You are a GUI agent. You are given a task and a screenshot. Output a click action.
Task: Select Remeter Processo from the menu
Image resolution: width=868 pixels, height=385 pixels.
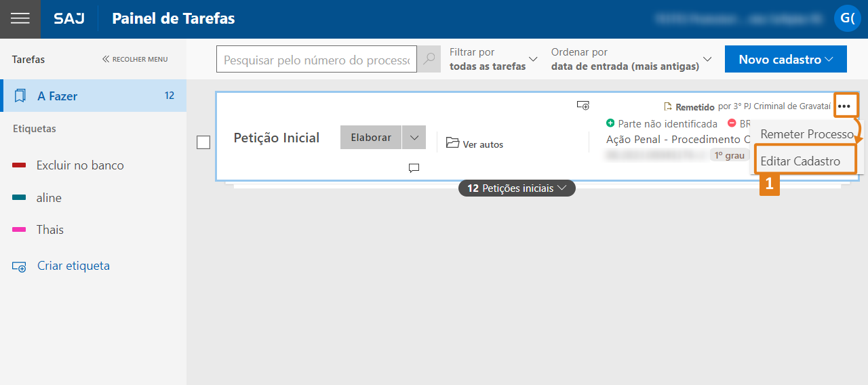(x=806, y=134)
